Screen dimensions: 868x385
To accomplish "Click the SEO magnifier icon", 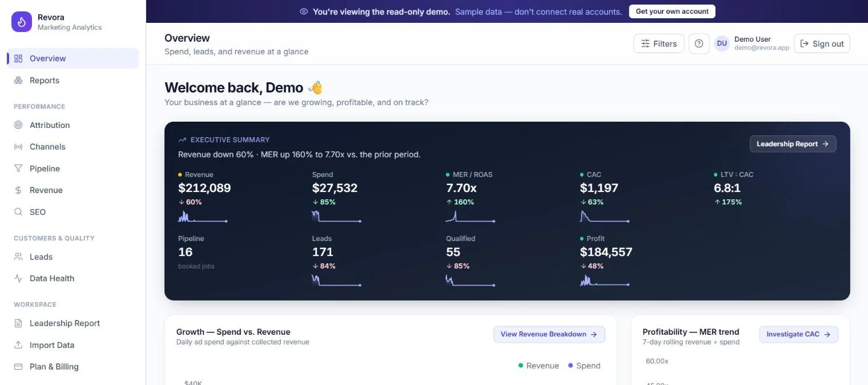I will pyautogui.click(x=18, y=212).
